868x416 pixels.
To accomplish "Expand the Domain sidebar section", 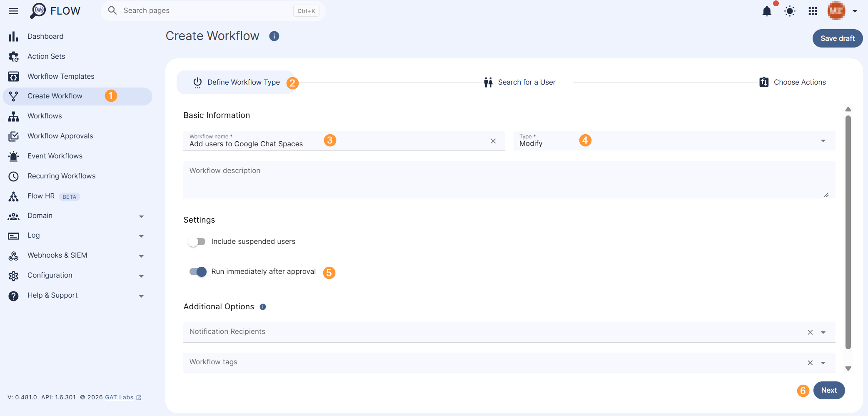I will click(x=141, y=217).
